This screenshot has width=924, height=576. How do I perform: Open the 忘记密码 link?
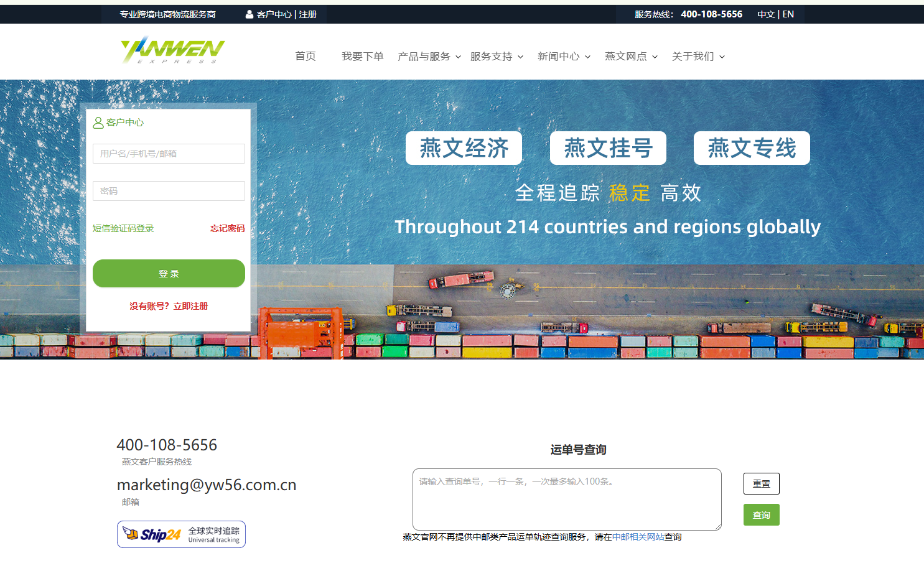coord(228,228)
